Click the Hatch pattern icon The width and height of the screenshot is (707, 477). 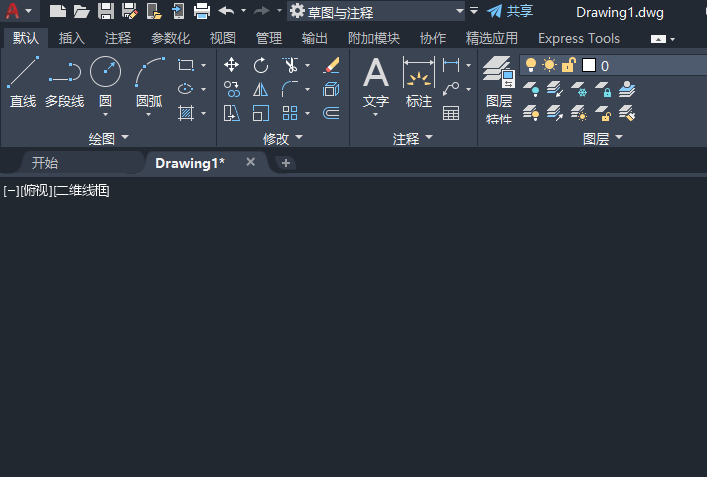coord(186,113)
